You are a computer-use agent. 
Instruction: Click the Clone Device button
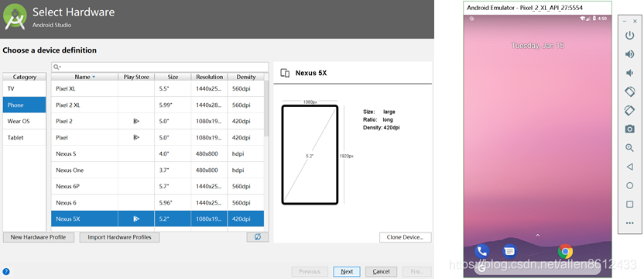click(x=405, y=237)
